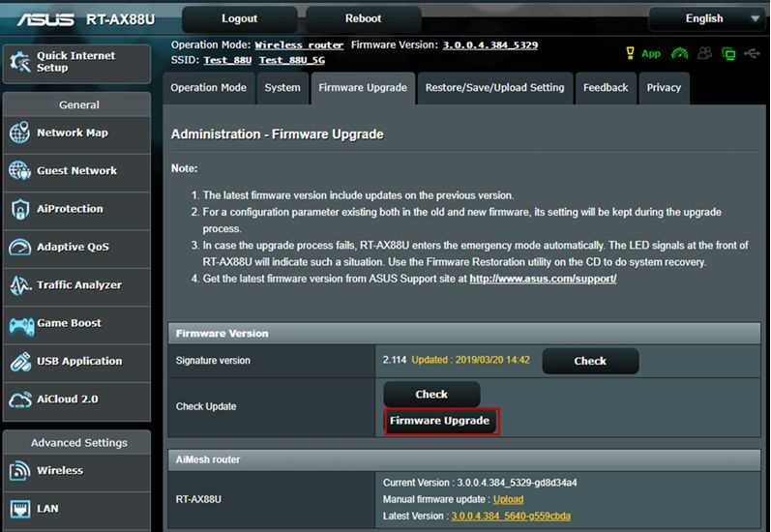Click the Reboot button

(364, 18)
